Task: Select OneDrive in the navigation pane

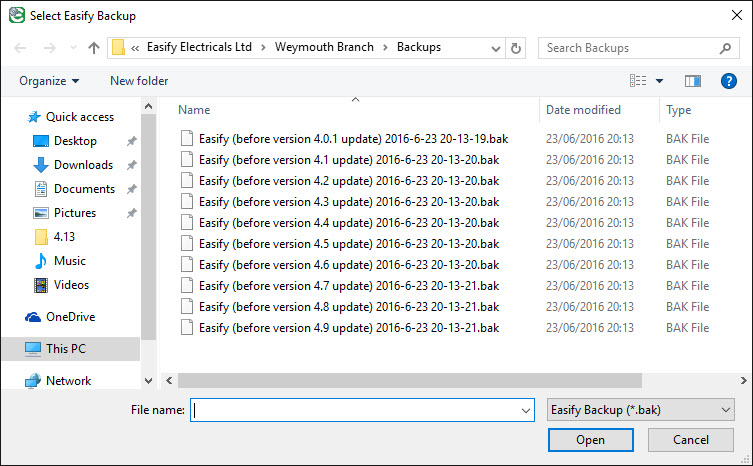Action: point(70,317)
